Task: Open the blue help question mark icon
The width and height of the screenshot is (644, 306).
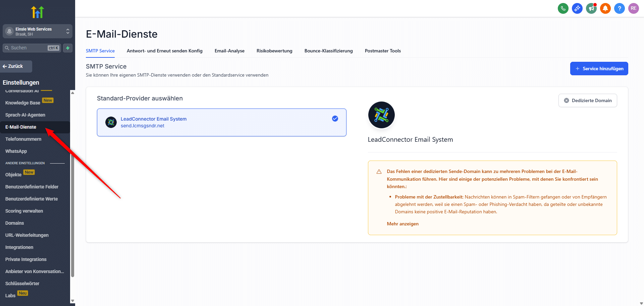Action: point(620,8)
